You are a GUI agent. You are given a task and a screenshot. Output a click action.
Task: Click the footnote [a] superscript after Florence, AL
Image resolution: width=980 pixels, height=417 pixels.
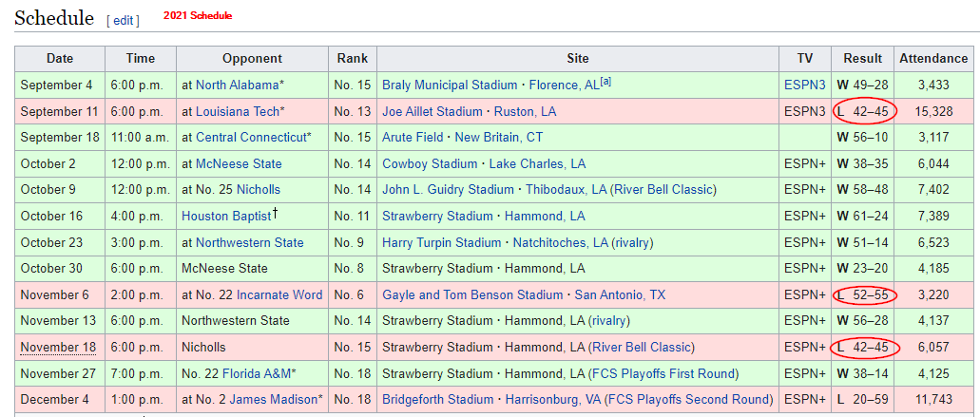point(605,83)
